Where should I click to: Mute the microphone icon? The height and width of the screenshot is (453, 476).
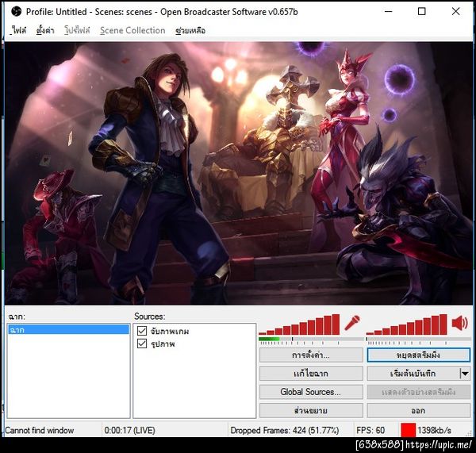coord(352,323)
